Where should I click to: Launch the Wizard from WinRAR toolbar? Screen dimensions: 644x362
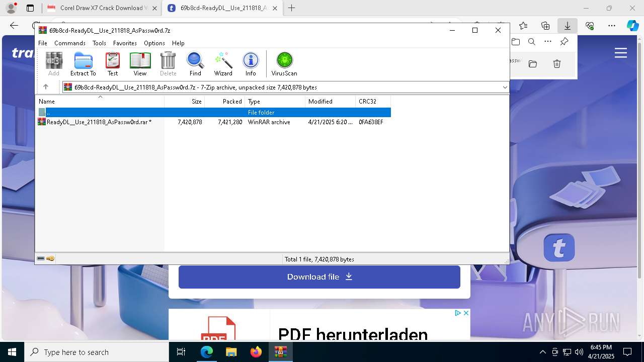223,64
